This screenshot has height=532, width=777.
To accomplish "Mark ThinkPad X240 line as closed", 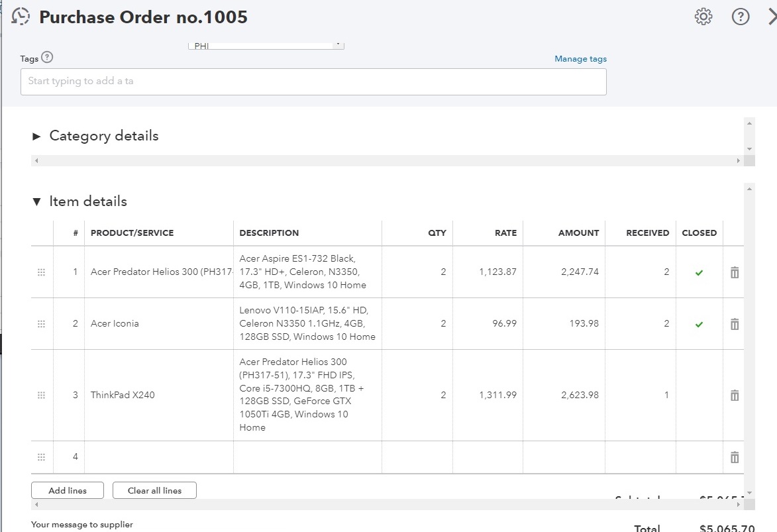I will (699, 396).
